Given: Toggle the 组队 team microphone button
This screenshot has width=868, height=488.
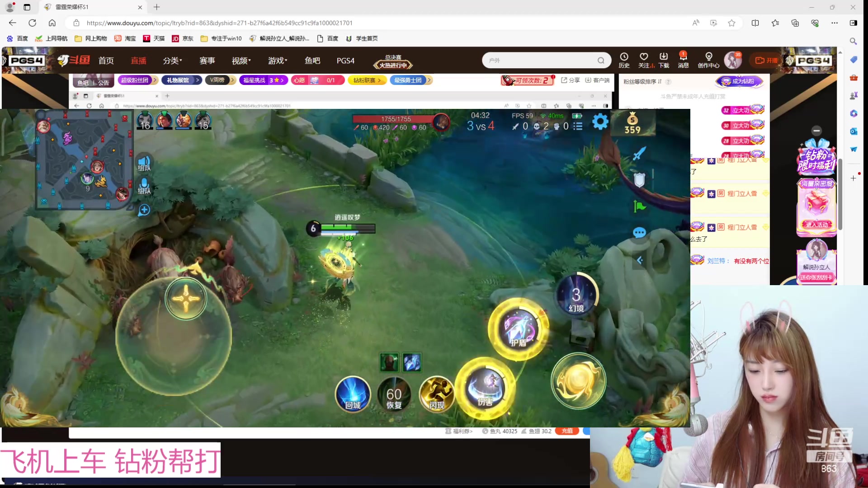Looking at the screenshot, I should tap(144, 186).
